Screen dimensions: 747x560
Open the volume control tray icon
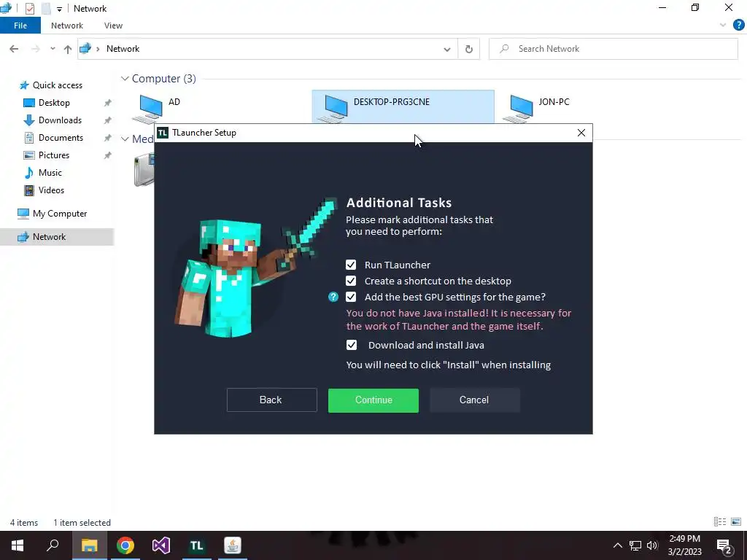(652, 545)
